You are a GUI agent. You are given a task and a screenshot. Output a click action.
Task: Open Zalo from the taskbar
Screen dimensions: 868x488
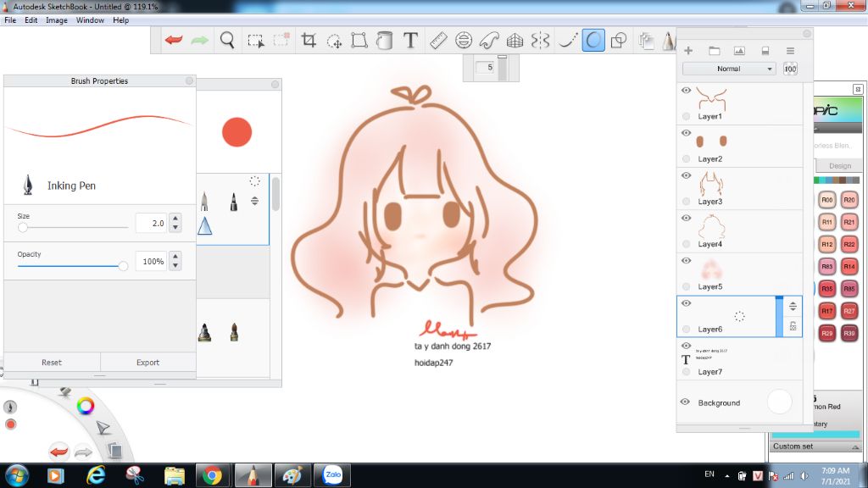[x=332, y=475]
